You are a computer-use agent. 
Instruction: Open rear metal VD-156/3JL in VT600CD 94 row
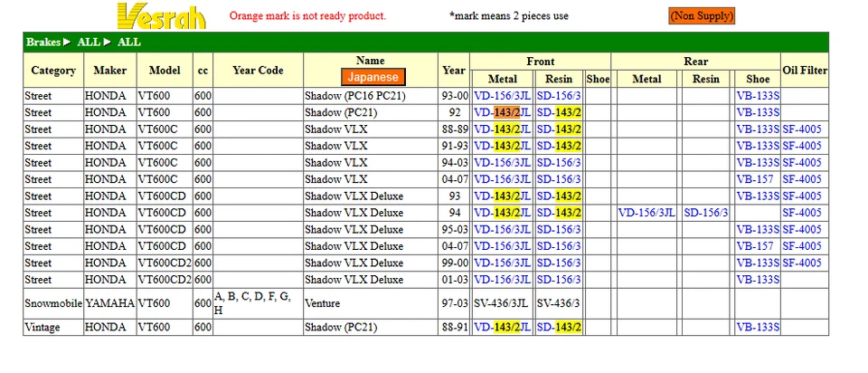[x=646, y=213]
